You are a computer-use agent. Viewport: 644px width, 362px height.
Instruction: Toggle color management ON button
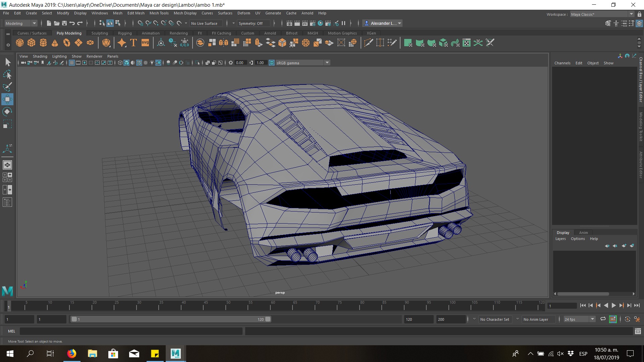[x=272, y=63]
